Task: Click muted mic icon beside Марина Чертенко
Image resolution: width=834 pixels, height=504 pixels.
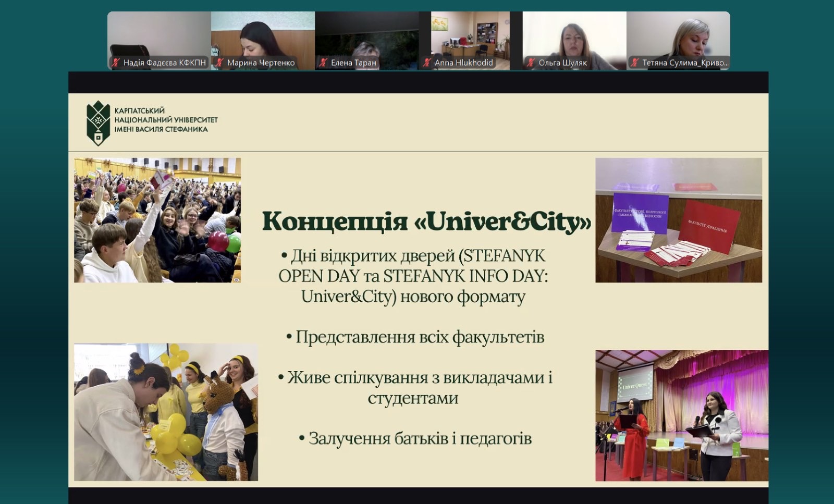Action: [219, 63]
